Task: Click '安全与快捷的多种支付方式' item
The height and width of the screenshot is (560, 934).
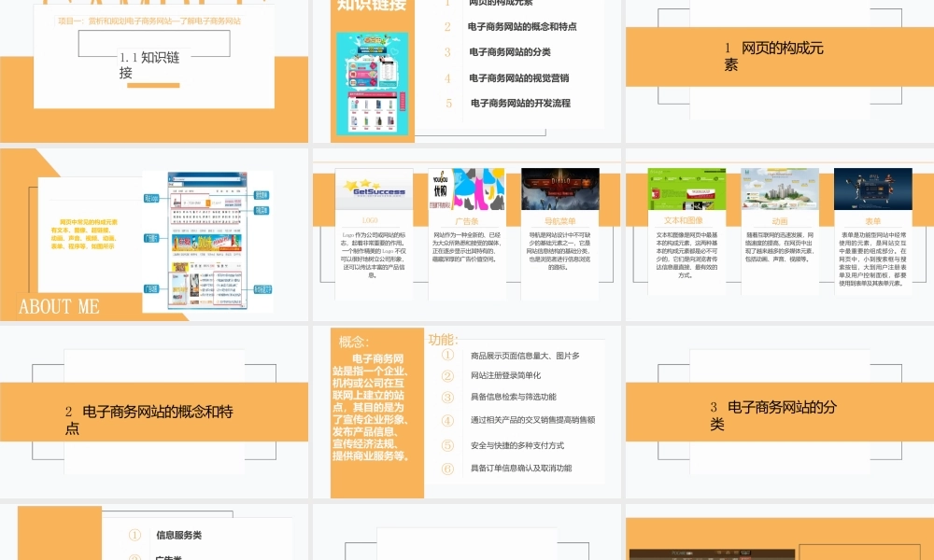Action: [x=517, y=445]
